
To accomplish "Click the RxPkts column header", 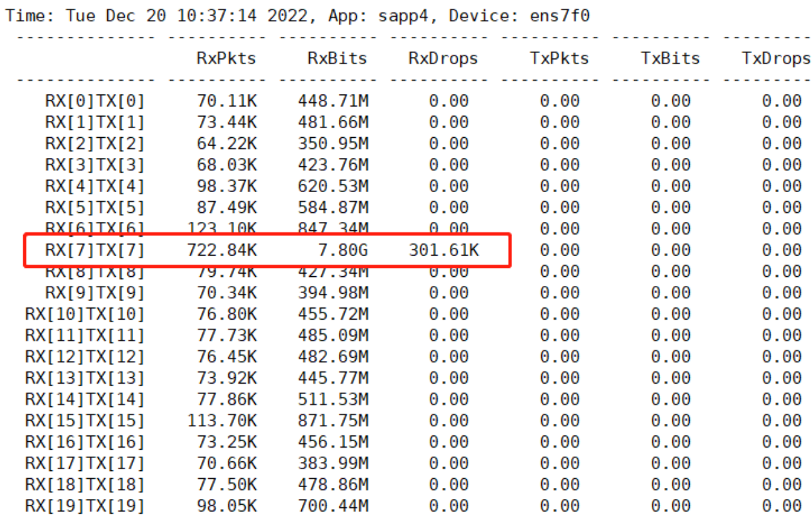I will click(x=226, y=58).
